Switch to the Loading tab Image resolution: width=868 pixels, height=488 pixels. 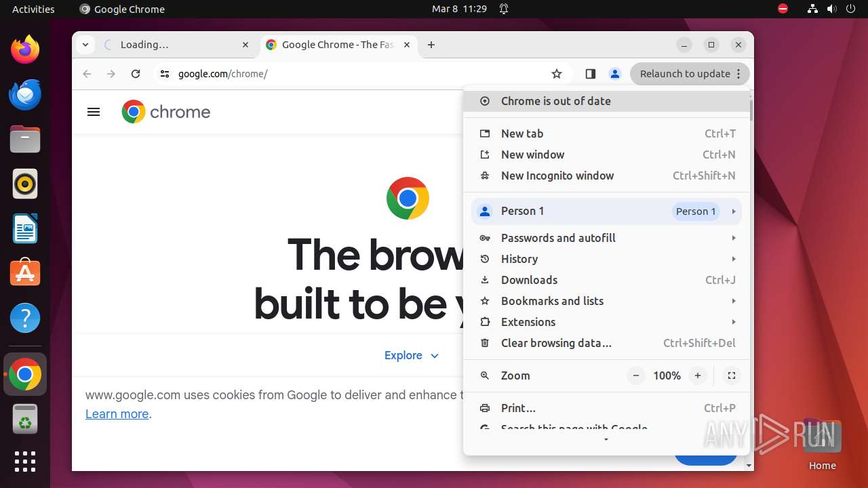166,45
